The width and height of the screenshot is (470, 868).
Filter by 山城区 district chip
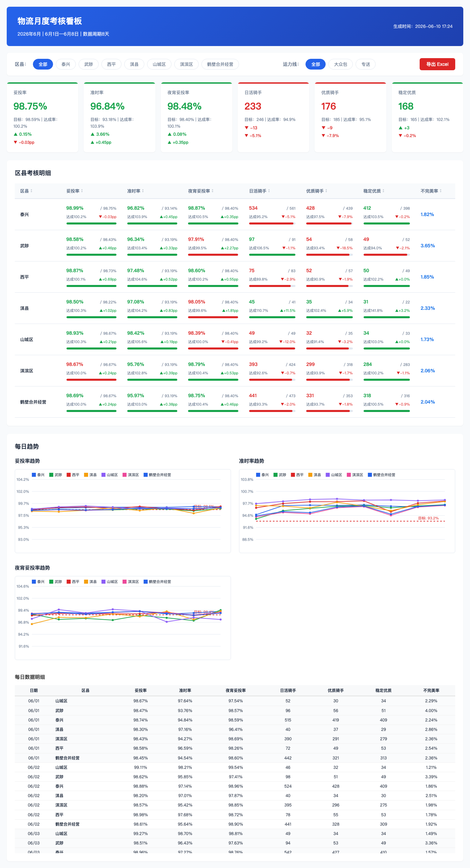[159, 65]
